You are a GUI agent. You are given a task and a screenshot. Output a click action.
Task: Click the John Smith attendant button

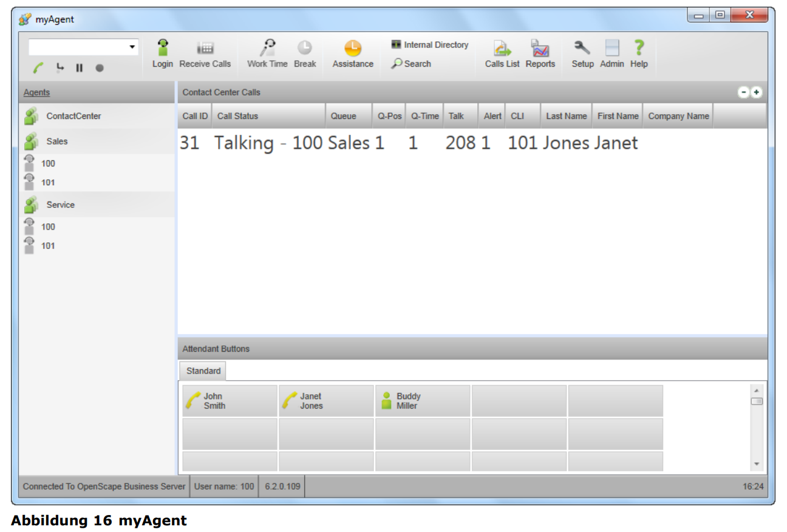230,401
